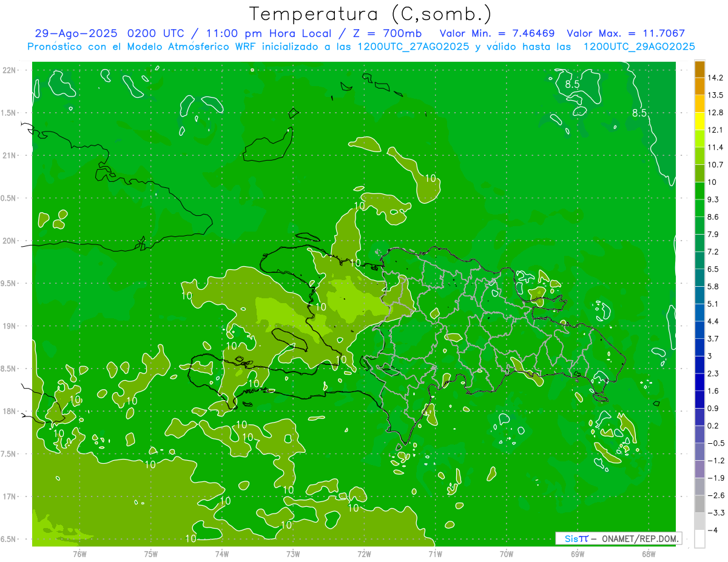Click the color scale label "7.2"
The image size is (728, 562).
pos(713,252)
